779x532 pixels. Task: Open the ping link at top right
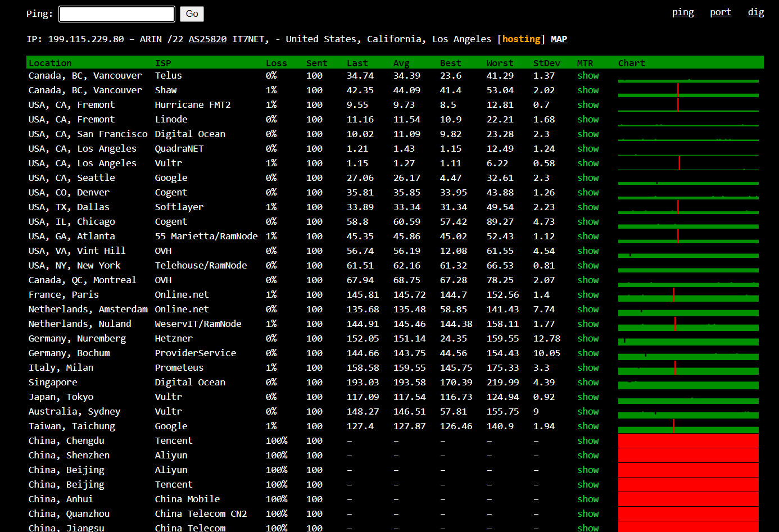pos(683,12)
